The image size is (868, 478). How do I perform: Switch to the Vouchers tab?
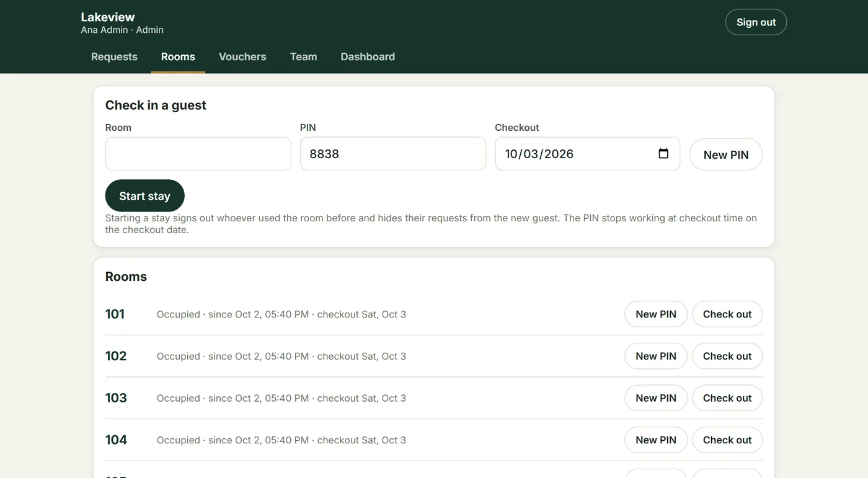coord(242,56)
